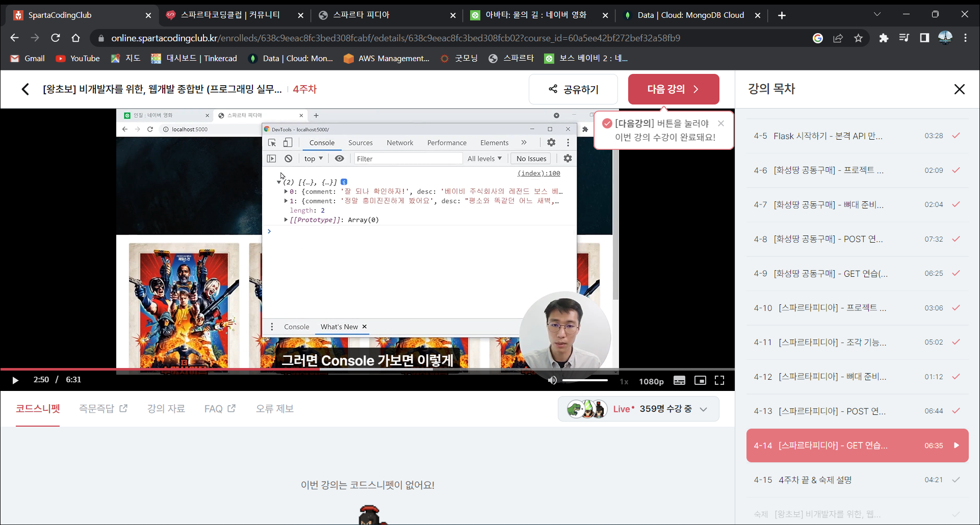Open lecture 4-5 Flask 시작하기
980x525 pixels.
click(x=857, y=136)
